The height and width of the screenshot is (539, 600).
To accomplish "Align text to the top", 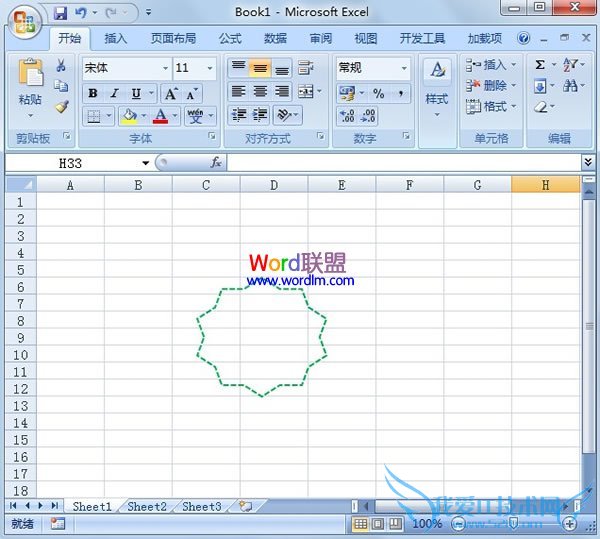I will coord(238,68).
